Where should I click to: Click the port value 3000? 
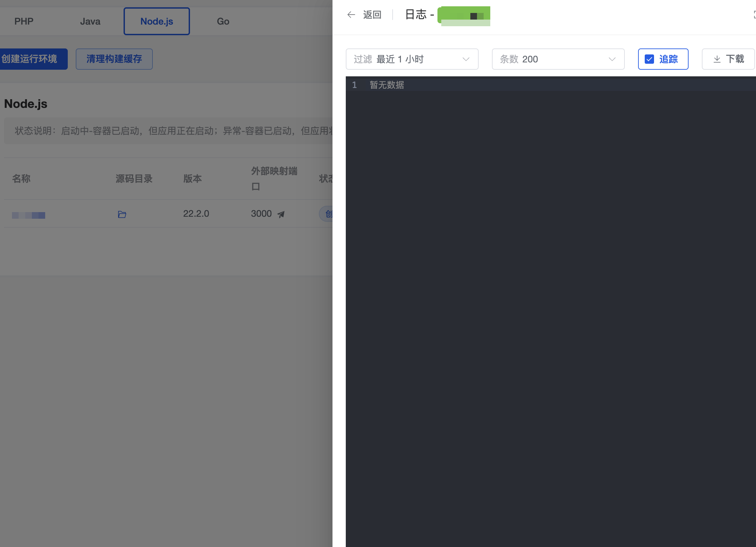click(261, 213)
